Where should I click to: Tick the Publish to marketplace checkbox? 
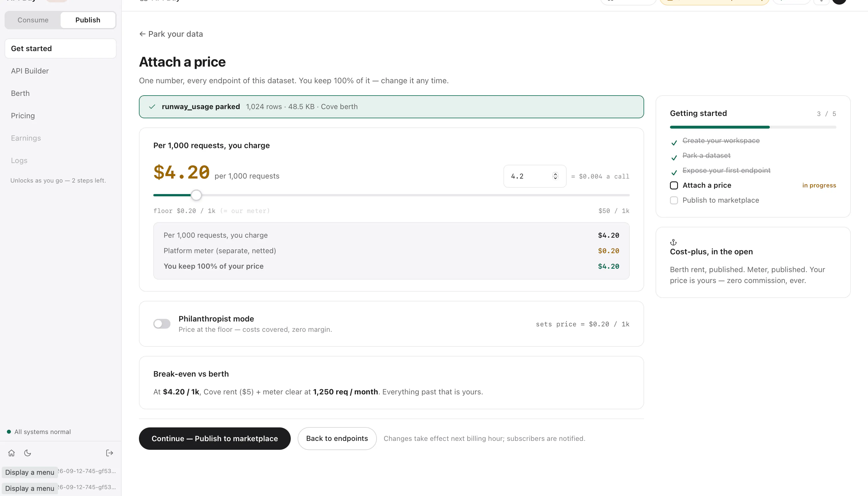(x=674, y=200)
